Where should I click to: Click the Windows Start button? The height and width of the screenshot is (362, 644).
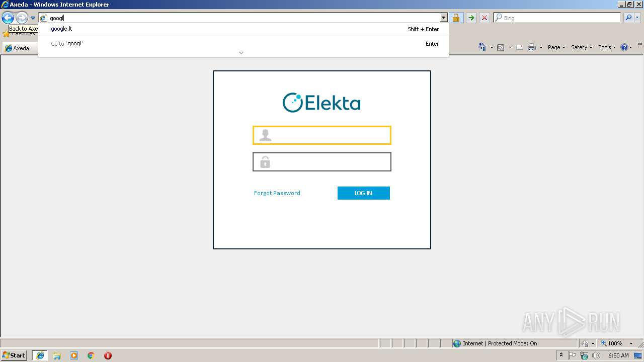pos(14,355)
